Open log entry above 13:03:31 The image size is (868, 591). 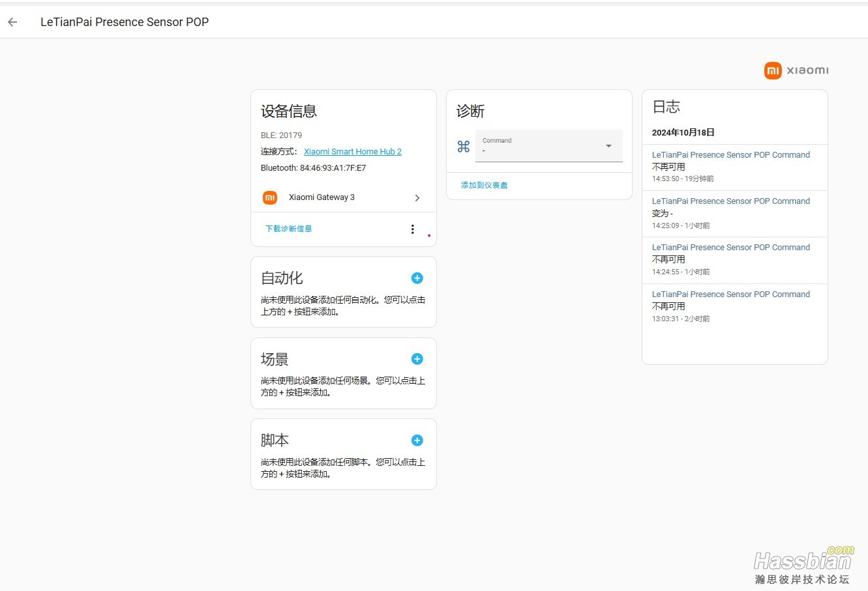pos(731,295)
